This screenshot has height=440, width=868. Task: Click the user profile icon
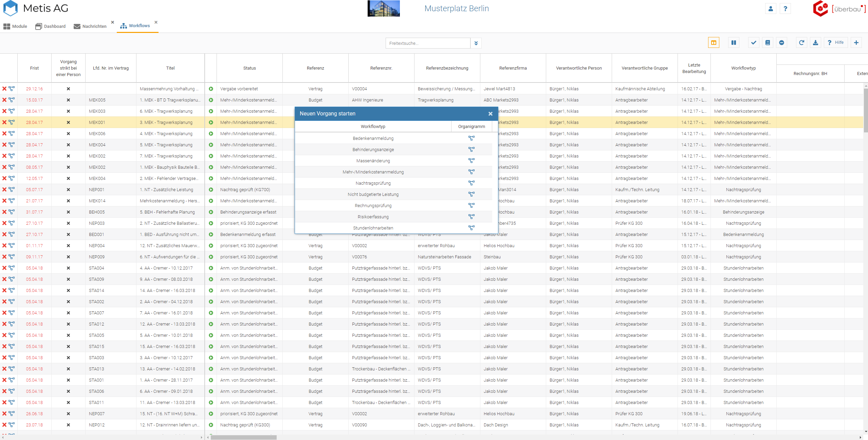coord(771,9)
